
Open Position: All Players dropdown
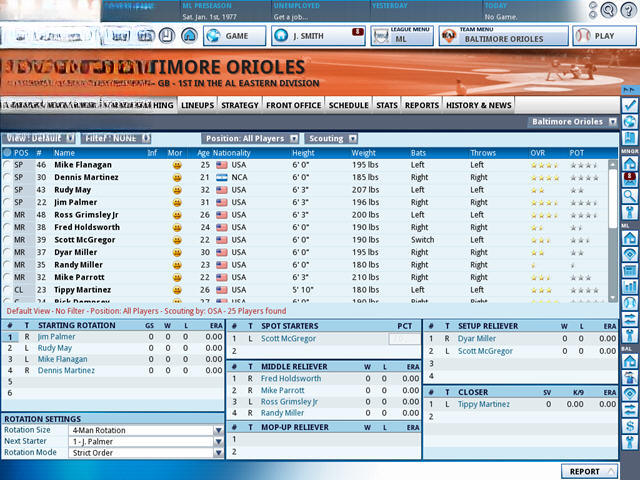point(250,138)
